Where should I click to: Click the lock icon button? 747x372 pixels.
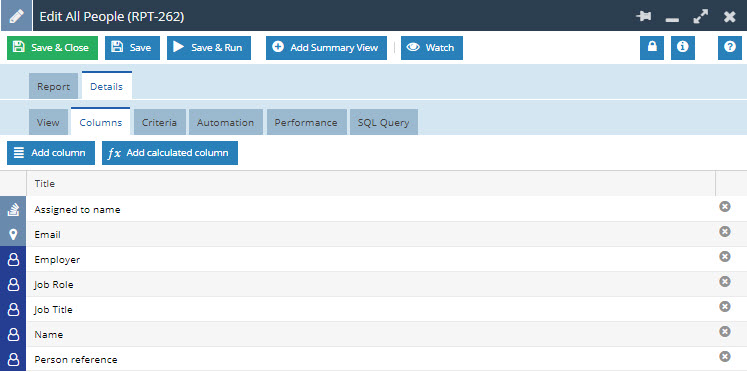pyautogui.click(x=652, y=48)
